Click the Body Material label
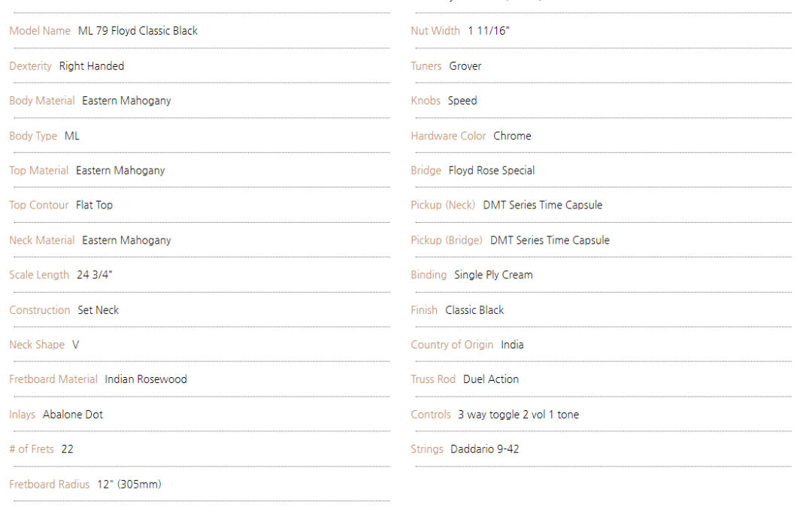This screenshot has width=812, height=508. tap(42, 101)
